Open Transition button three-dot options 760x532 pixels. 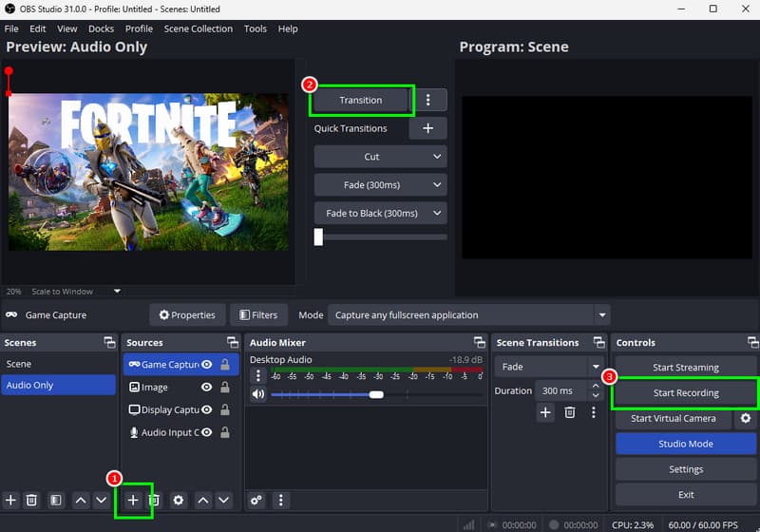[427, 100]
